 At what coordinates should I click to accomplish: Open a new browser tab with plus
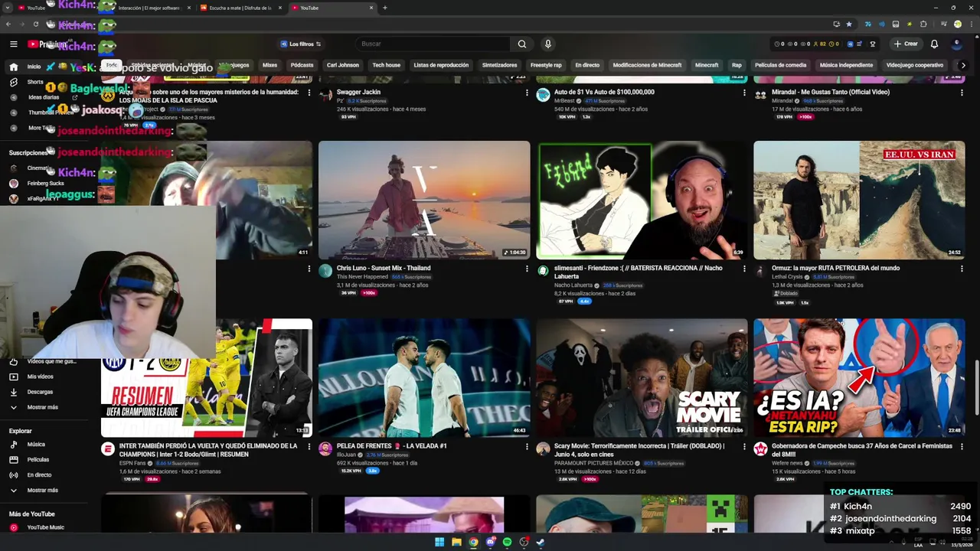pyautogui.click(x=384, y=8)
